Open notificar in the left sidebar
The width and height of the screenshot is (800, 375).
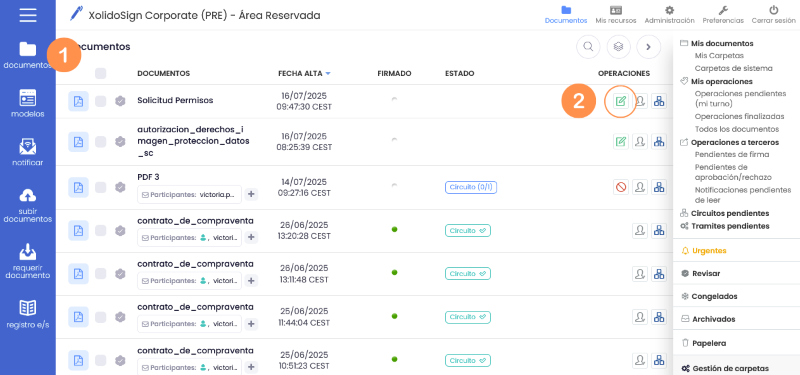coord(28,153)
